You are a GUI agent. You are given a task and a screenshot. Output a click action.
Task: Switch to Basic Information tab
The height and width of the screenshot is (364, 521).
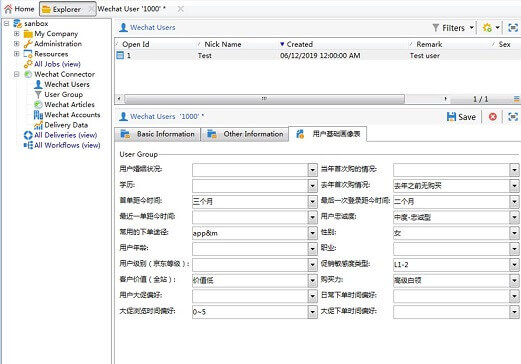tap(158, 134)
